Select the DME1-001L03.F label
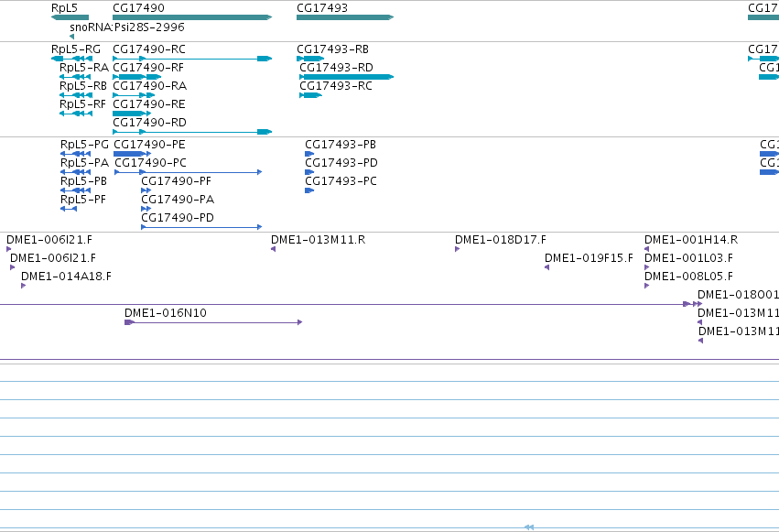Viewport: 779px width, 532px height. 688,258
